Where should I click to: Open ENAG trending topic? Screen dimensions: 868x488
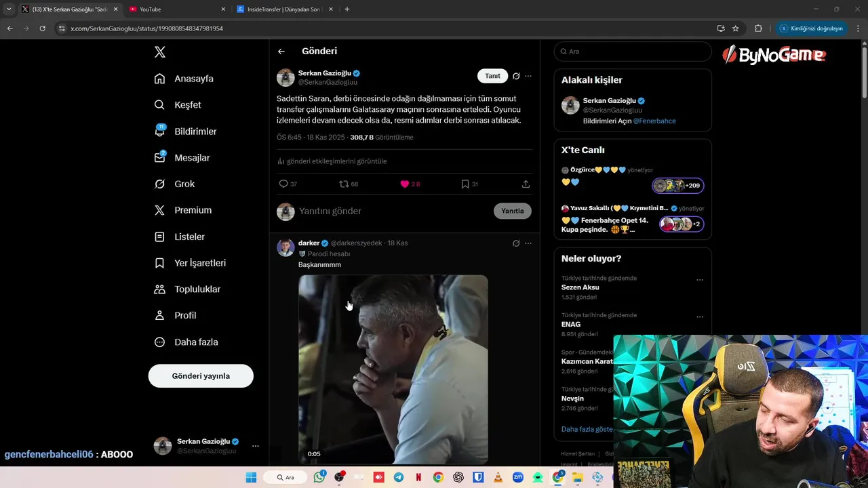tap(571, 325)
